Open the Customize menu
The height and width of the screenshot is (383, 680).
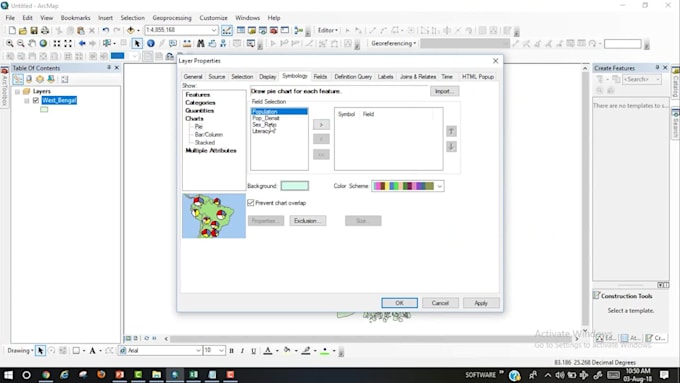point(213,18)
